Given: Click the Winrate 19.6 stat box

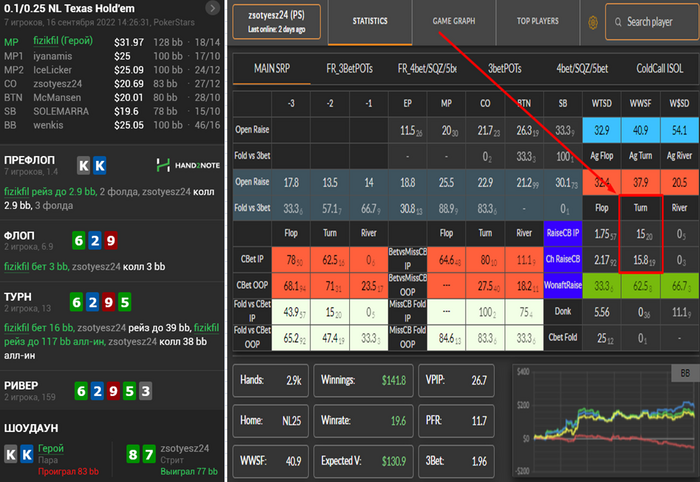Looking at the screenshot, I should [x=363, y=420].
